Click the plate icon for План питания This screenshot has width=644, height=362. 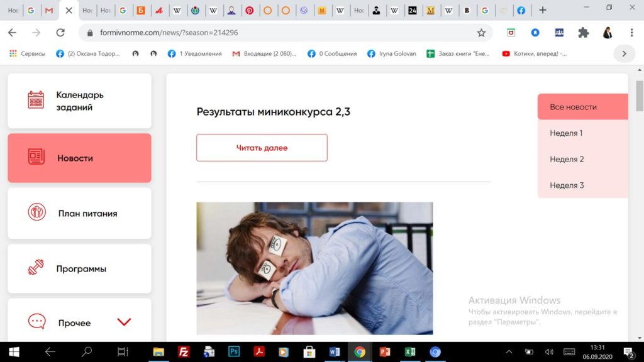pos(36,212)
